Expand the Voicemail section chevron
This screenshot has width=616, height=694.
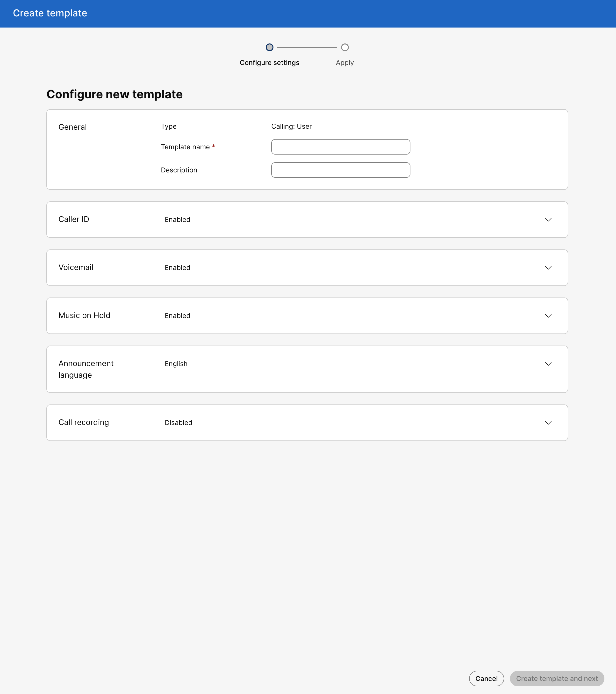[x=548, y=268]
